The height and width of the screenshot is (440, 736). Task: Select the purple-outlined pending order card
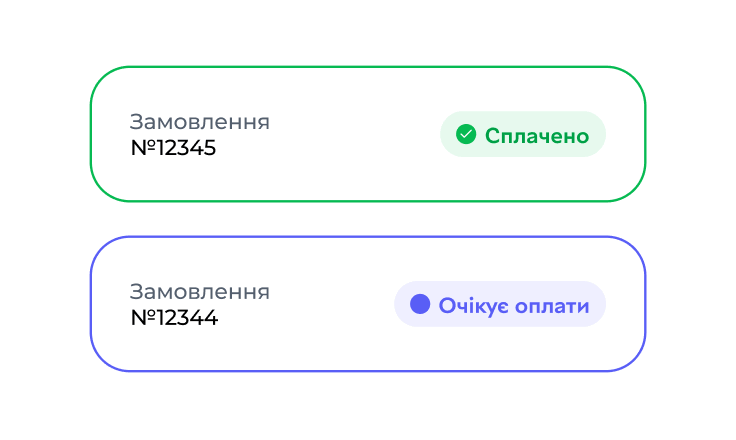(368, 304)
